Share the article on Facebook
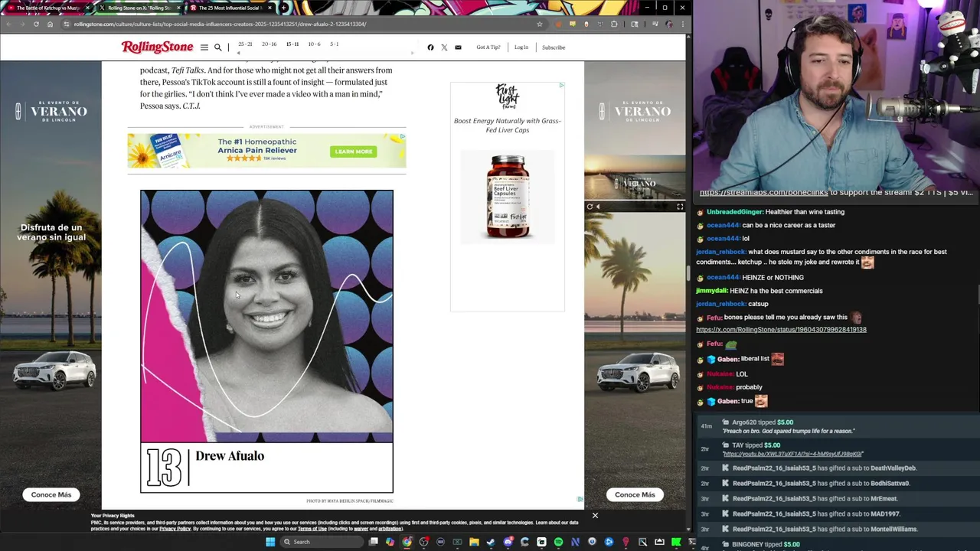This screenshot has width=980, height=551. [430, 47]
